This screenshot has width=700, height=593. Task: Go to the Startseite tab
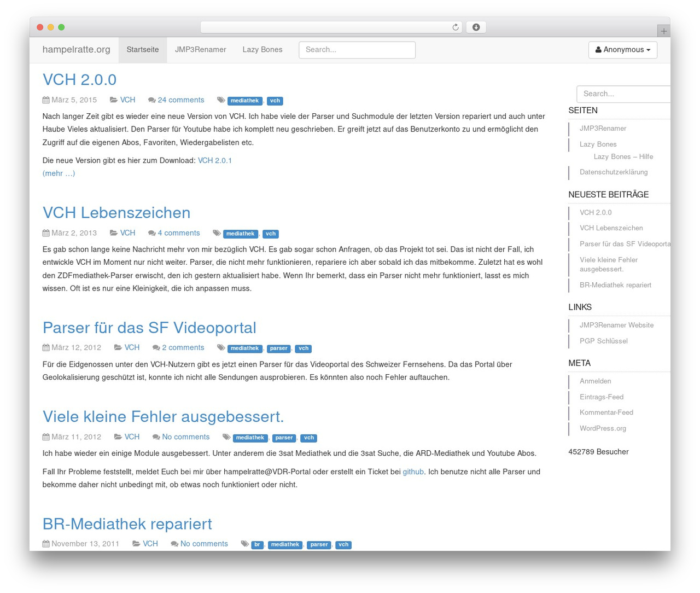pos(143,50)
